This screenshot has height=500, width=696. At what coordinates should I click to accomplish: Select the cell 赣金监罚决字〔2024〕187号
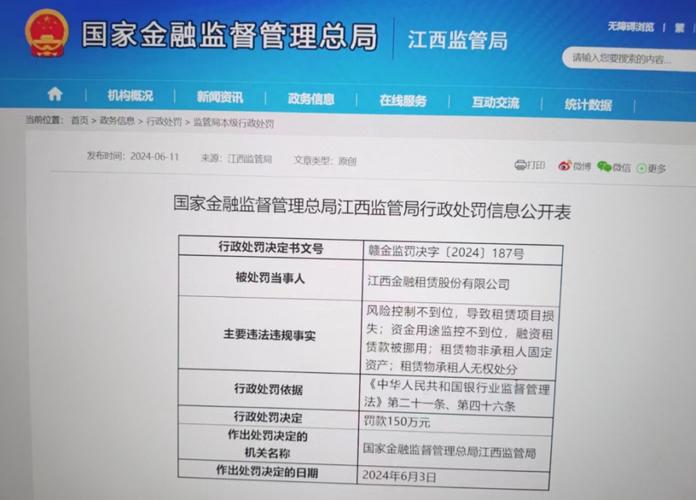click(x=463, y=253)
